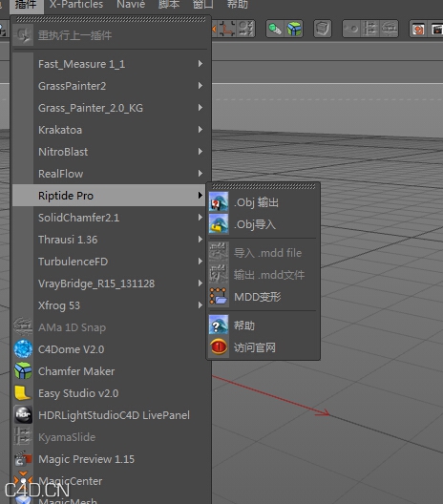Click the KyamaSlide icon in menu
The height and width of the screenshot is (504, 443).
tap(23, 437)
